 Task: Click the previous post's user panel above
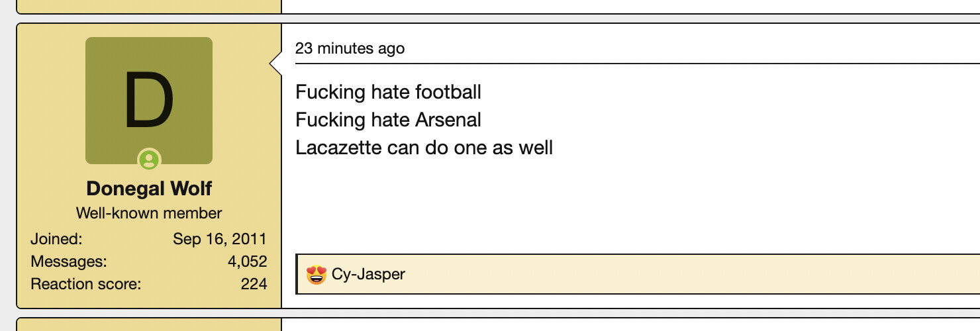pyautogui.click(x=149, y=7)
